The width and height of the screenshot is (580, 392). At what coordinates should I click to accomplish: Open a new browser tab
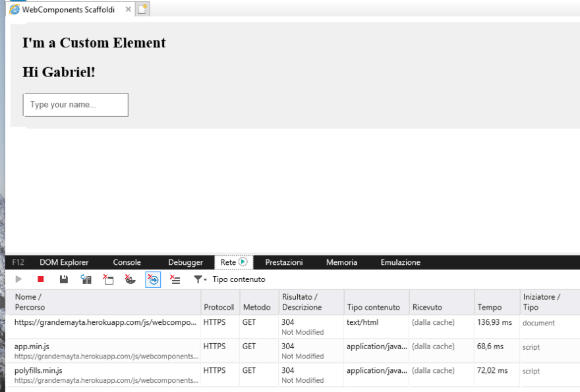coord(142,9)
